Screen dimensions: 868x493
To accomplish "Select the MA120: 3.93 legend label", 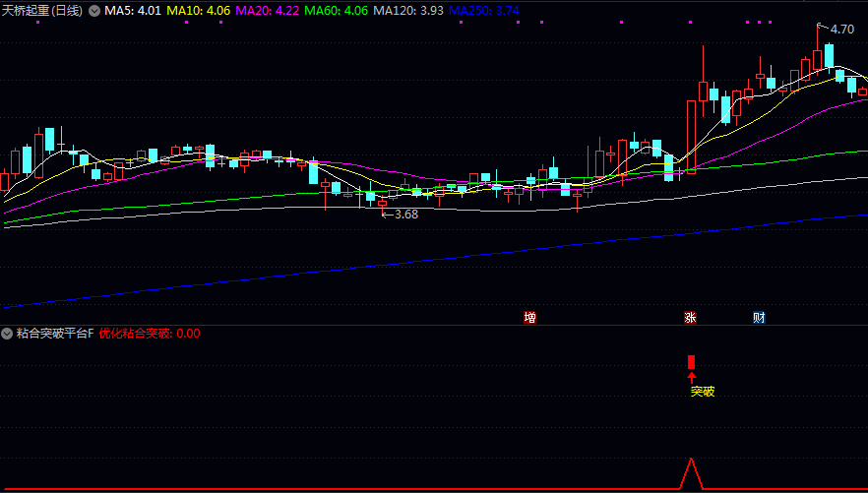I will point(408,11).
